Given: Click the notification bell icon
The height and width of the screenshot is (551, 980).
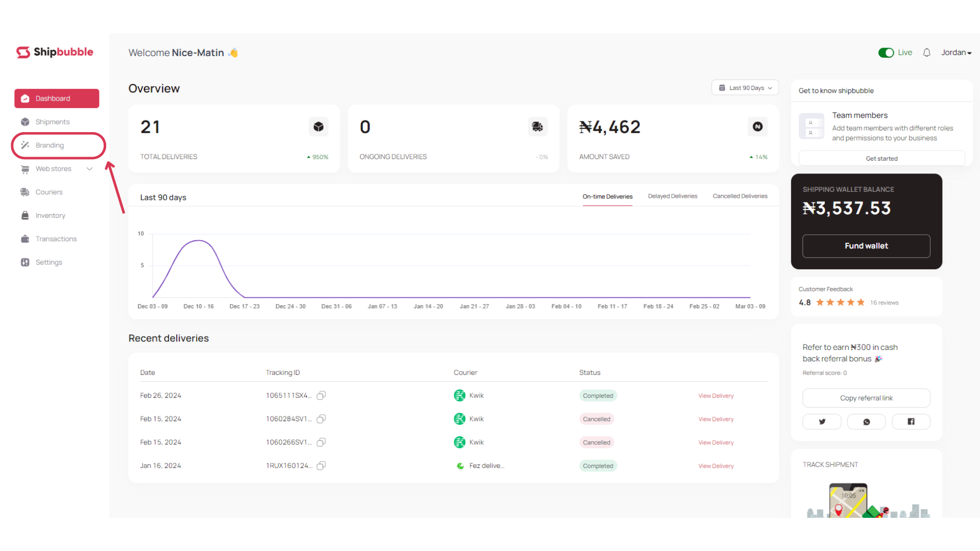Looking at the screenshot, I should 927,53.
